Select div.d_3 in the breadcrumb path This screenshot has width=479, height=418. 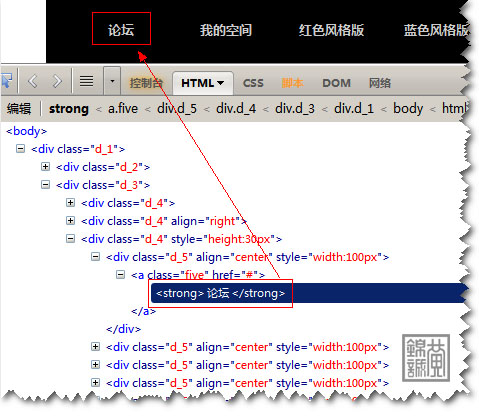click(295, 109)
